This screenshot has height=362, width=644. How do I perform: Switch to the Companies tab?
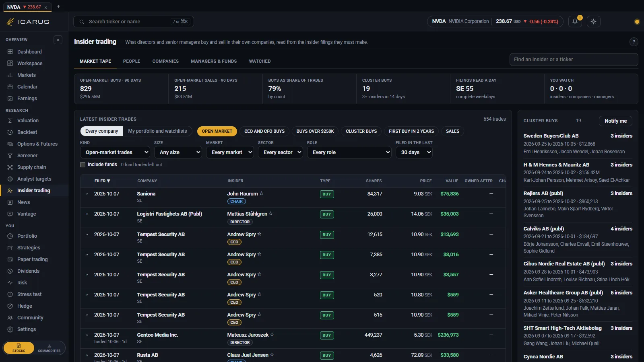click(165, 61)
